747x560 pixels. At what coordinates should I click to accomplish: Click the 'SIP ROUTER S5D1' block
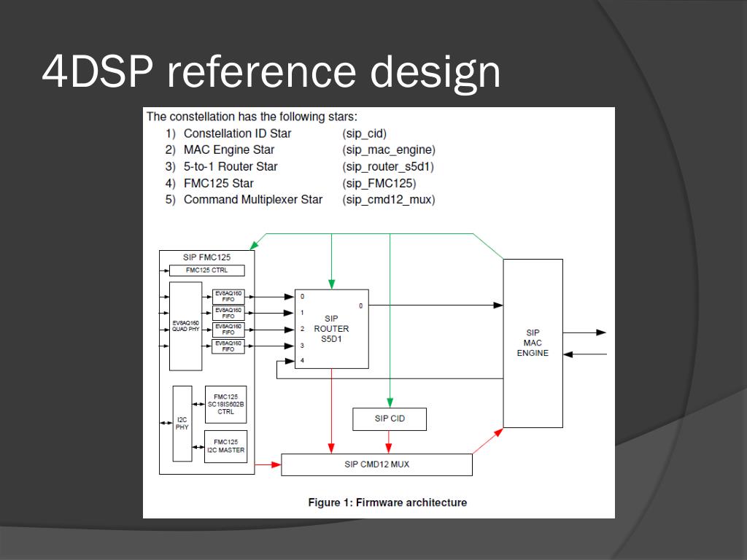[x=332, y=329]
